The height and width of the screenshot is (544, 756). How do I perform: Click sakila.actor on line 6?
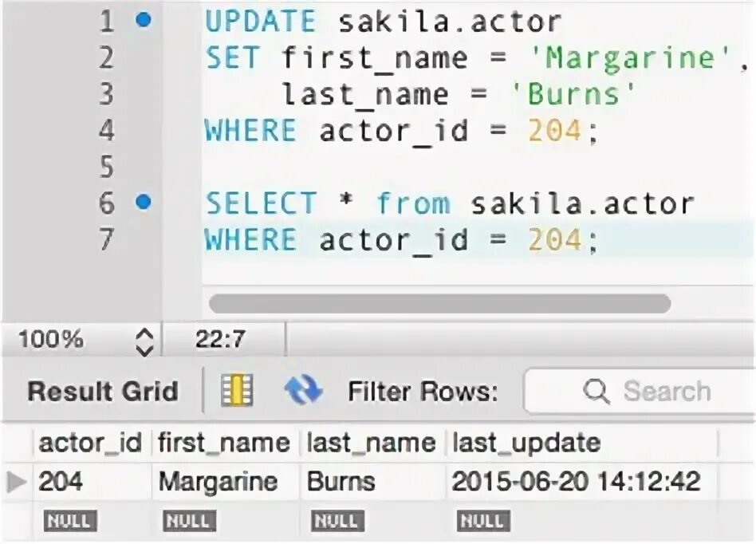pos(582,203)
